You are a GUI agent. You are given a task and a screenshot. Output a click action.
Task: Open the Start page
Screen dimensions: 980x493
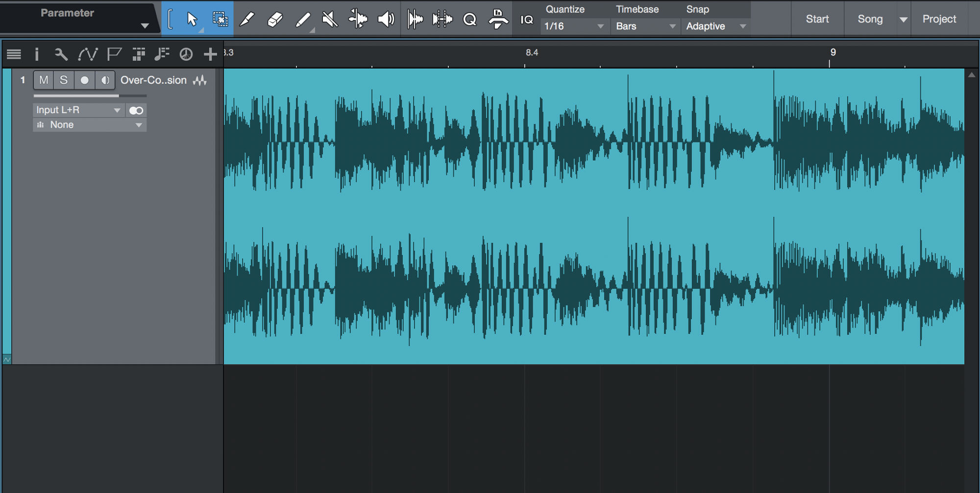(817, 19)
